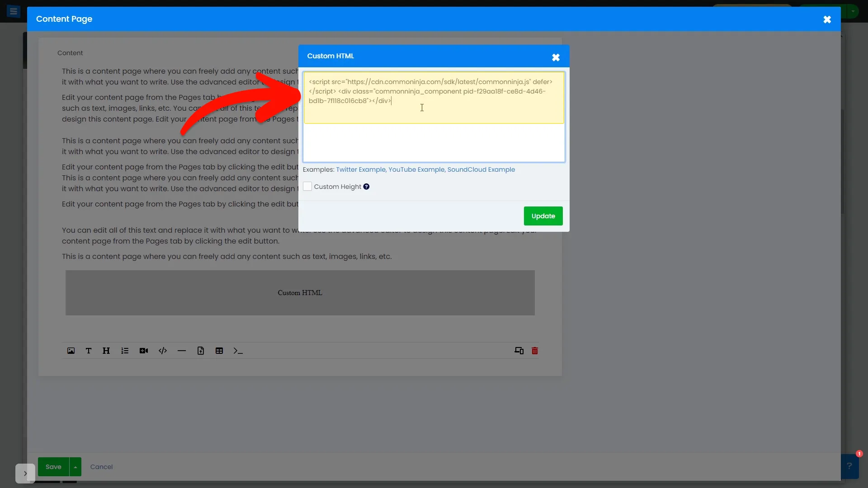This screenshot has width=868, height=488.
Task: Open the YouTube Example link
Action: [416, 169]
